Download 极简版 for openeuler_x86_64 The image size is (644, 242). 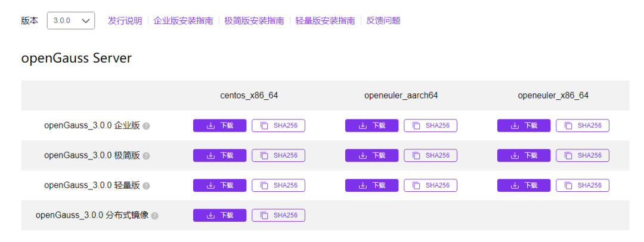pyautogui.click(x=524, y=155)
